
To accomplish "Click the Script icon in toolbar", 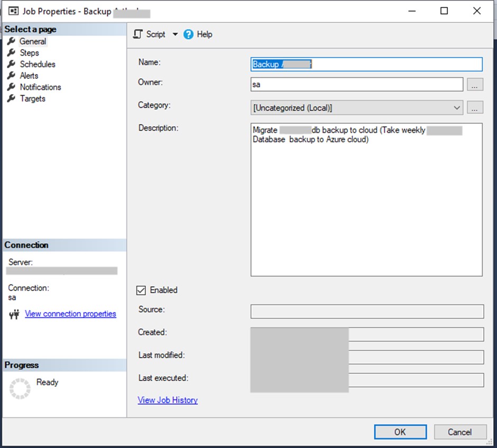I will [139, 34].
